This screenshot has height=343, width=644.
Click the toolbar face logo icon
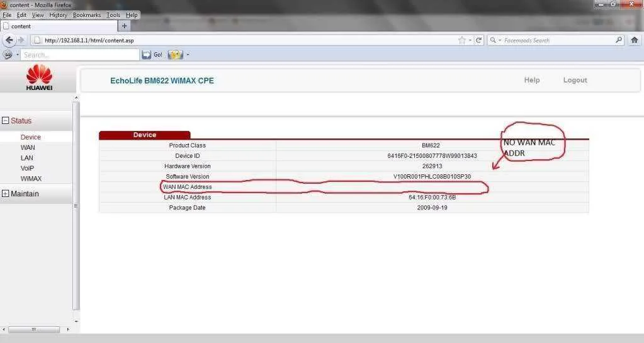point(8,55)
